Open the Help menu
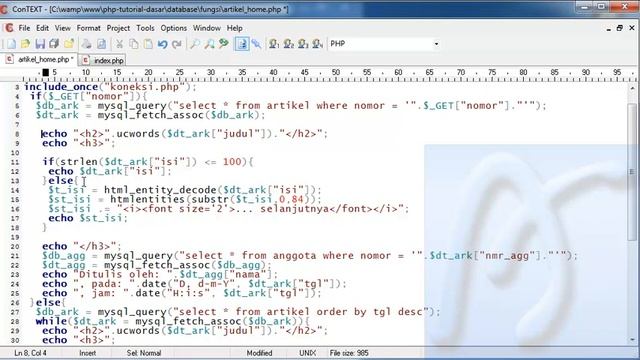Viewport: 640px width, 360px height. [235, 28]
